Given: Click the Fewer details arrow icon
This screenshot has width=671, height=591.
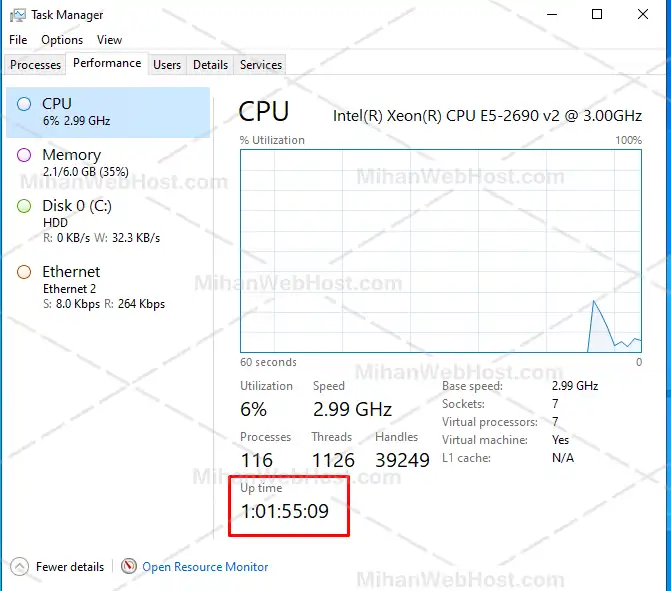Looking at the screenshot, I should pos(20,566).
